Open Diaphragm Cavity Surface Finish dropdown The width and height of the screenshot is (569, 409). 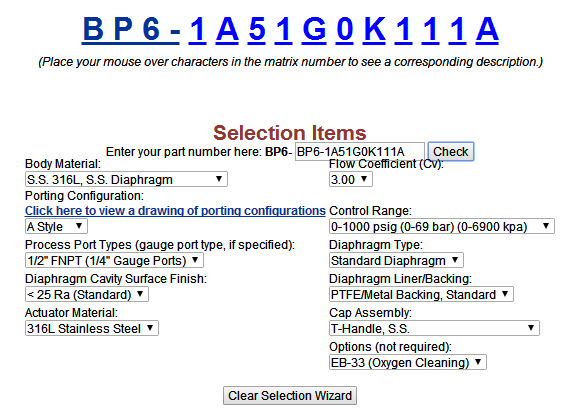point(87,294)
